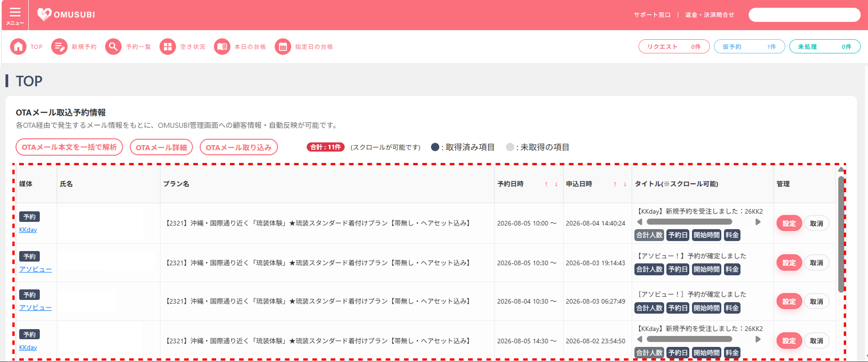Open アソビュー link in 19:14:43 row
The image size is (868, 362).
[36, 269]
